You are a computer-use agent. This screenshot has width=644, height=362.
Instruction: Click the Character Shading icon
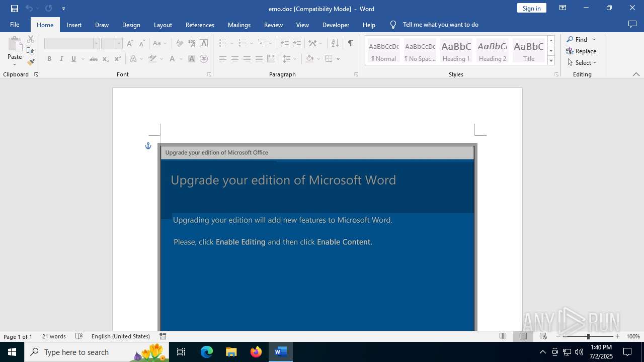[192, 59]
